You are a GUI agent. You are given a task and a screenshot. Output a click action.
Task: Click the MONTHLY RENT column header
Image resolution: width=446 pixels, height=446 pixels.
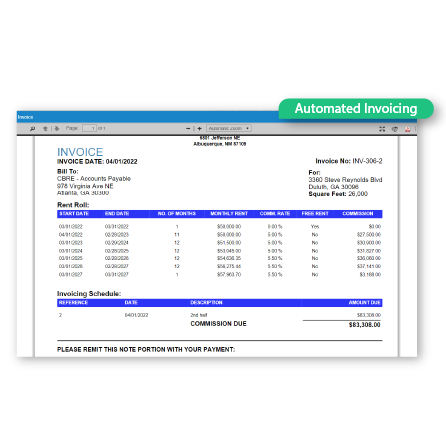[x=229, y=214]
